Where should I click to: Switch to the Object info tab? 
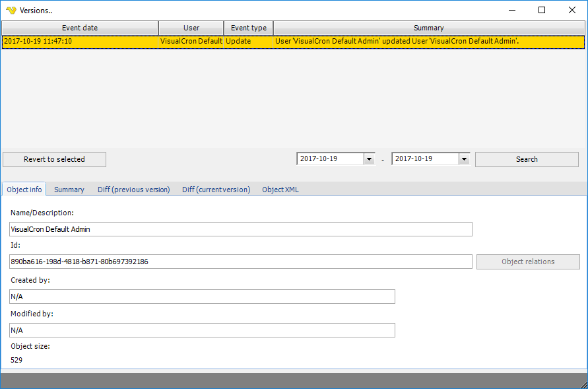[24, 190]
